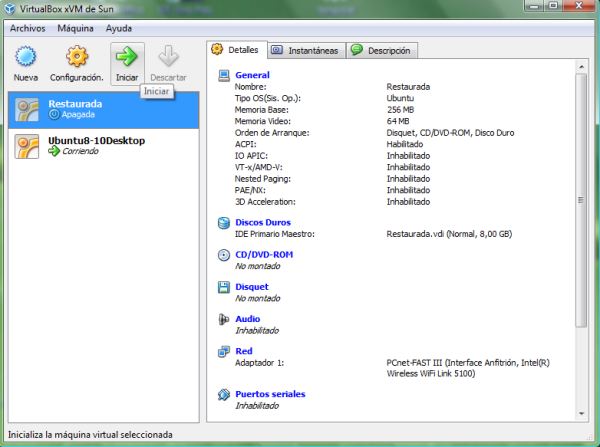Switch to the Descripción tab
The image size is (600, 447).
tap(383, 50)
